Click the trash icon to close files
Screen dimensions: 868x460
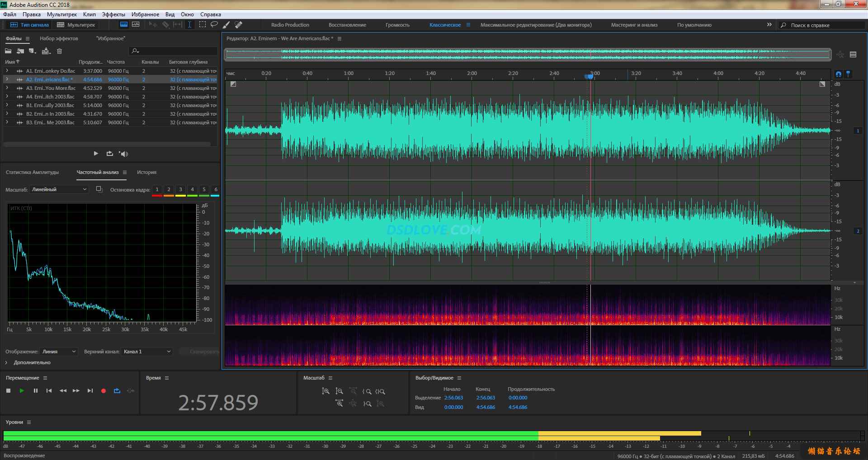click(x=59, y=51)
